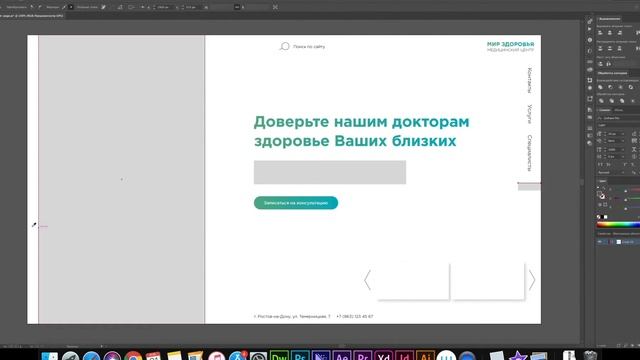Click the Услуги vertical nav link
This screenshot has width=640, height=360.
click(x=529, y=114)
